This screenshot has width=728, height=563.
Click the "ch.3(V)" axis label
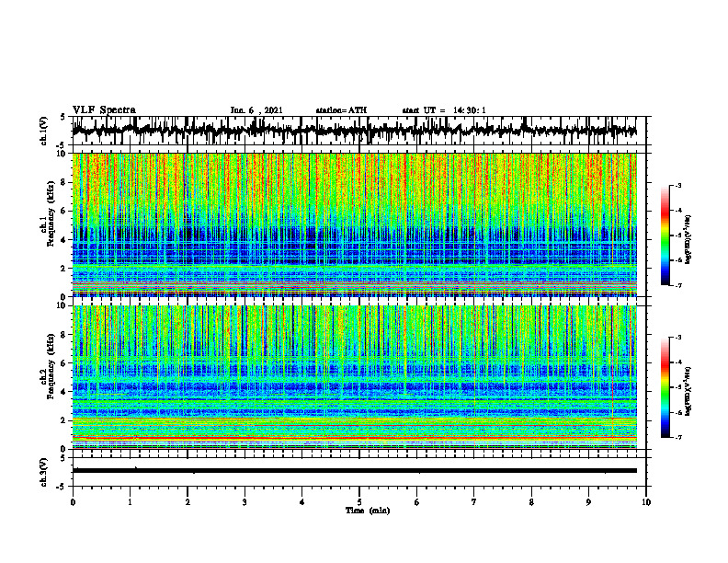point(44,472)
